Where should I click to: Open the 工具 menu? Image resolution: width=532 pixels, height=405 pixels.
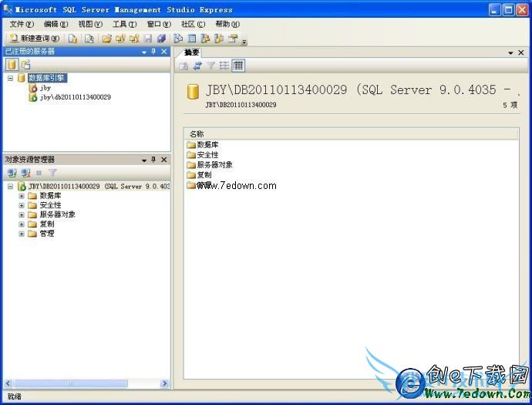click(124, 25)
